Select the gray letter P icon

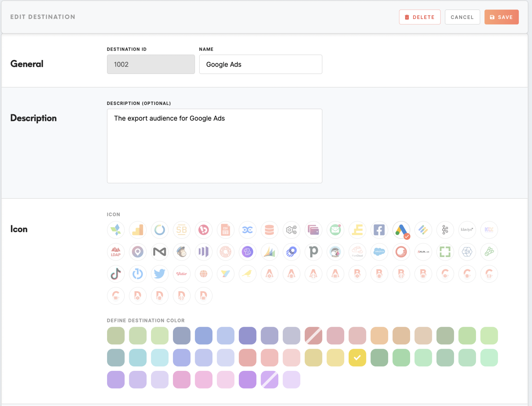pos(313,252)
